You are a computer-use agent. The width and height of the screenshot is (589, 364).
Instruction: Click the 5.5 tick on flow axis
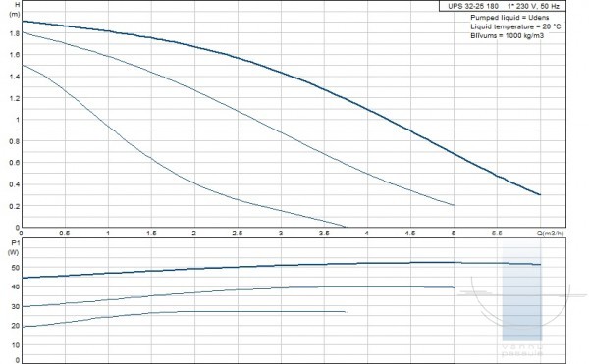coord(497,234)
